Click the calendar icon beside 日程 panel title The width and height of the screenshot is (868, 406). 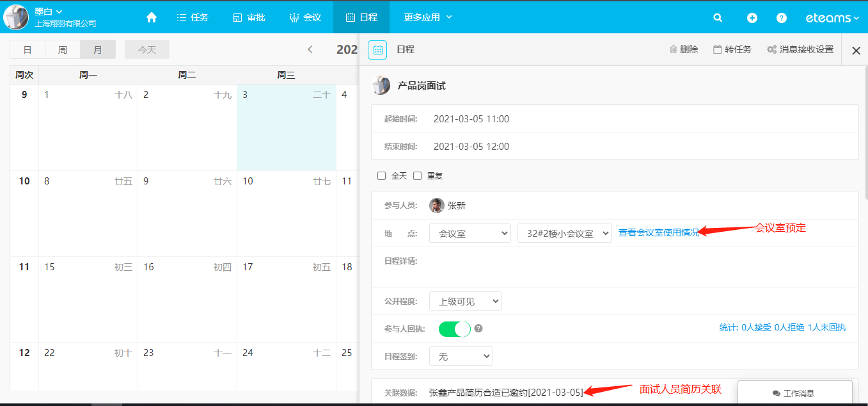(377, 50)
